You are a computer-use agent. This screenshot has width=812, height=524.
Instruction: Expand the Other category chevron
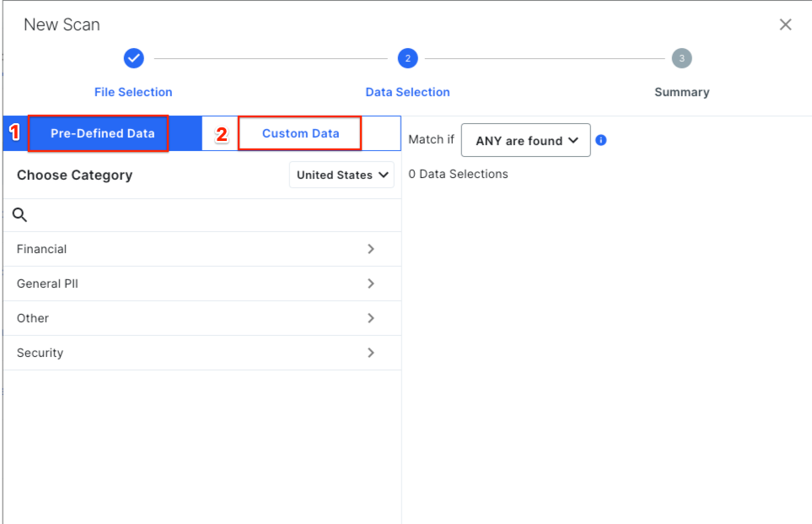[x=370, y=318]
